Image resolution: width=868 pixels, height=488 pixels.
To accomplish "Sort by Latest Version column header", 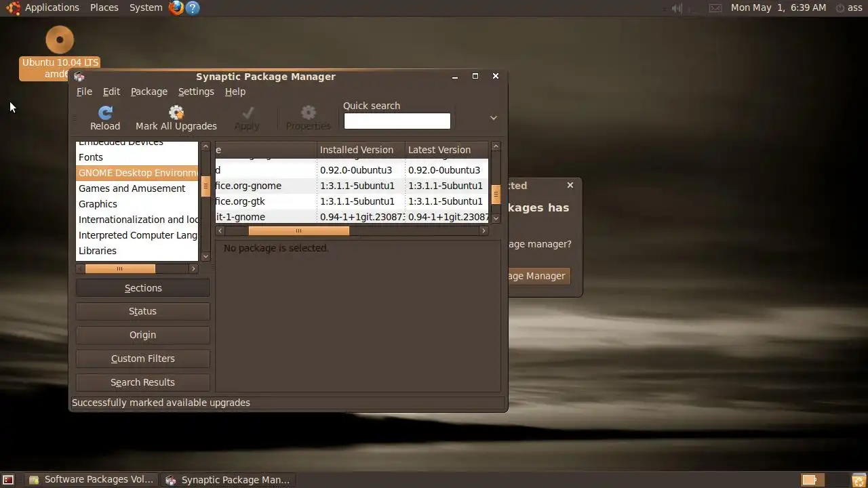I will point(446,150).
